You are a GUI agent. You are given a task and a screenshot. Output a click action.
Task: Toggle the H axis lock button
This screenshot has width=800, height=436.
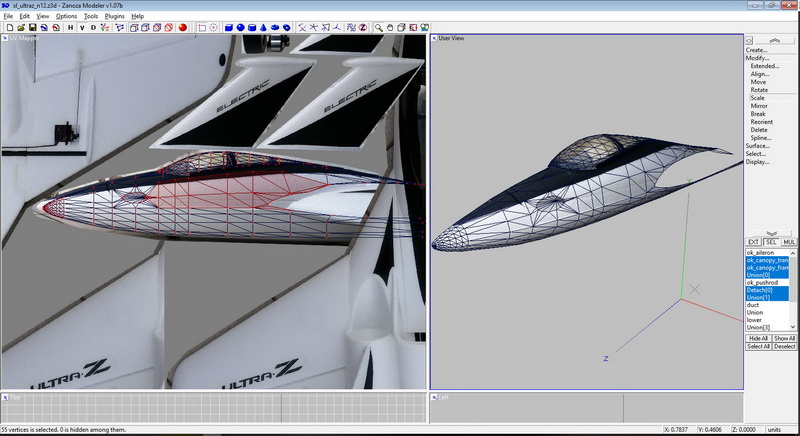(70, 28)
